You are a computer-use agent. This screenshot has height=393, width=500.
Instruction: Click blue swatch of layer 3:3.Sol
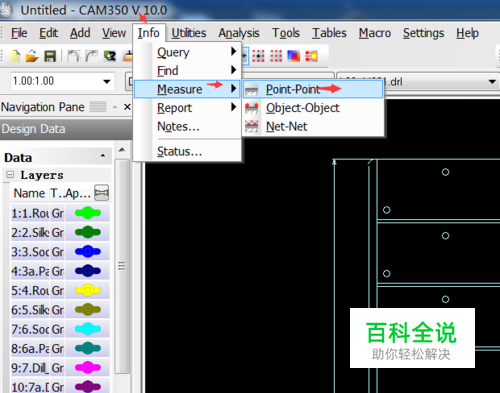pos(88,251)
